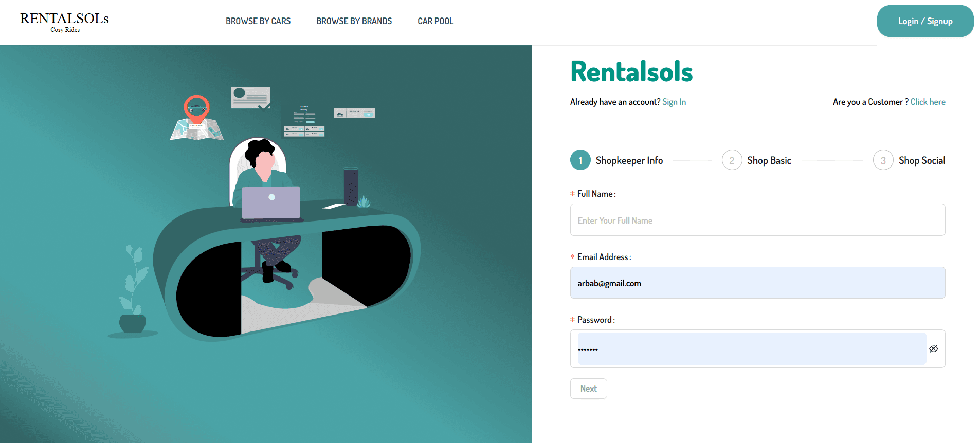
Task: Click the Rentalsols heading text
Action: click(x=631, y=71)
